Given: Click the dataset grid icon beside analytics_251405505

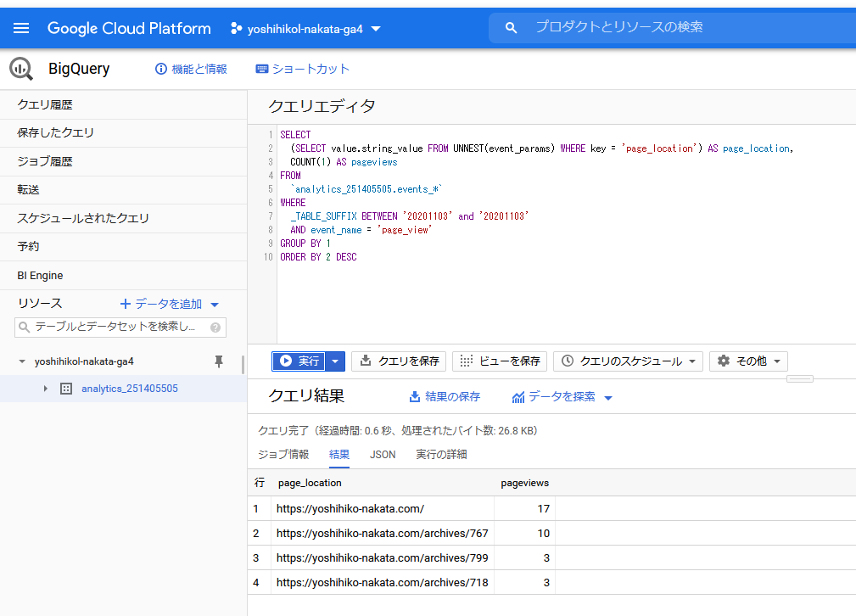Looking at the screenshot, I should coord(66,389).
